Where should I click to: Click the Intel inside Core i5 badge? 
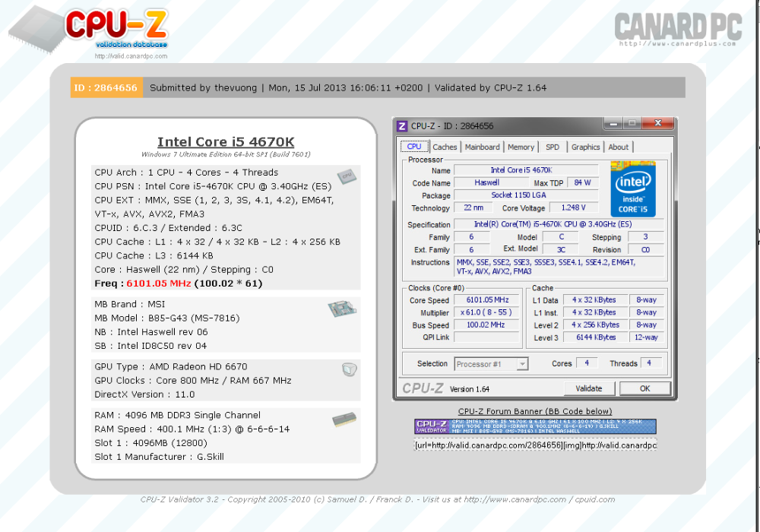(633, 189)
